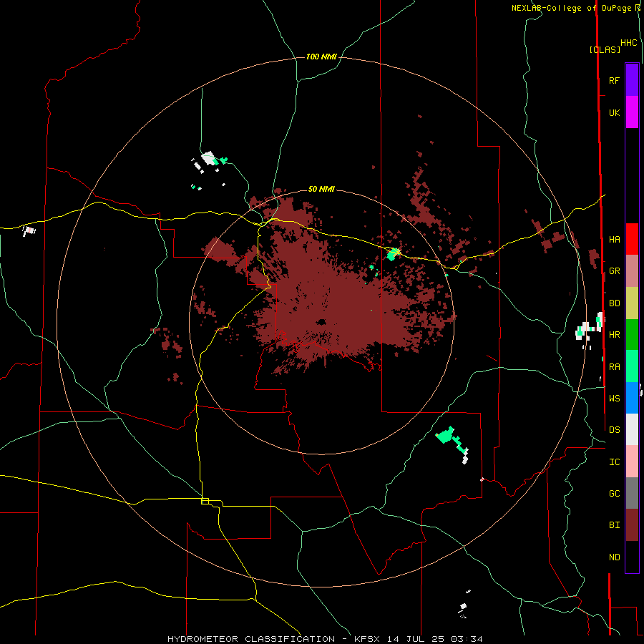
Task: Click the small pink echo at far west
Action: 29,230
